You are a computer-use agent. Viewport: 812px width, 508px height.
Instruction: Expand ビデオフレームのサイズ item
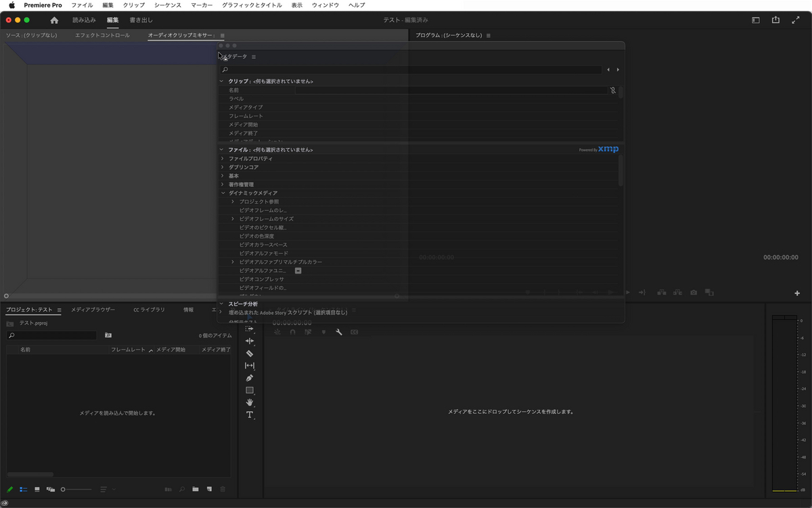point(233,219)
